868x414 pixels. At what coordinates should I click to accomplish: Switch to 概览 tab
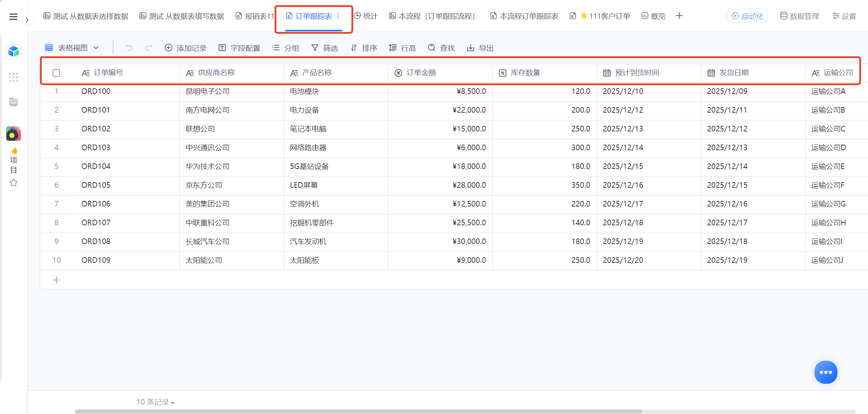coord(654,16)
